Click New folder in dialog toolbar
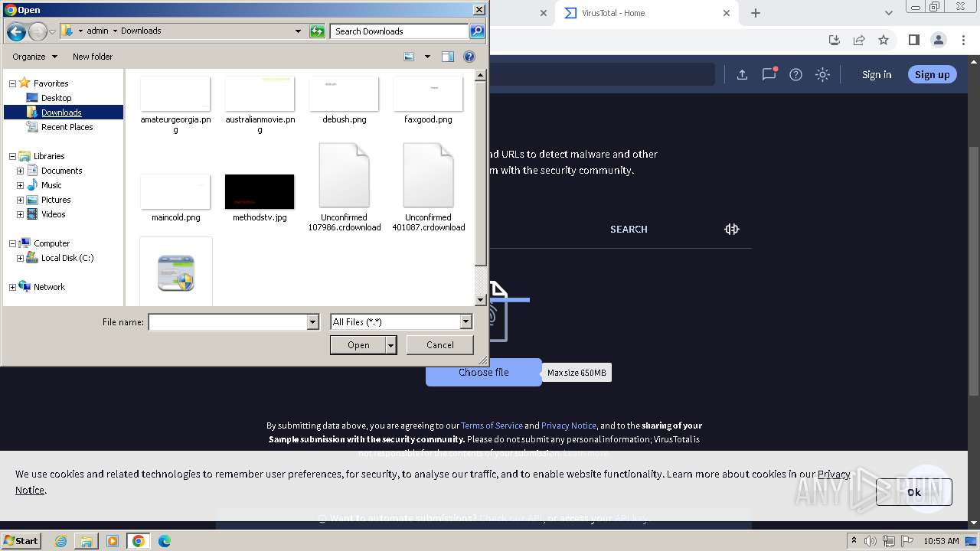980x551 pixels. (x=93, y=57)
